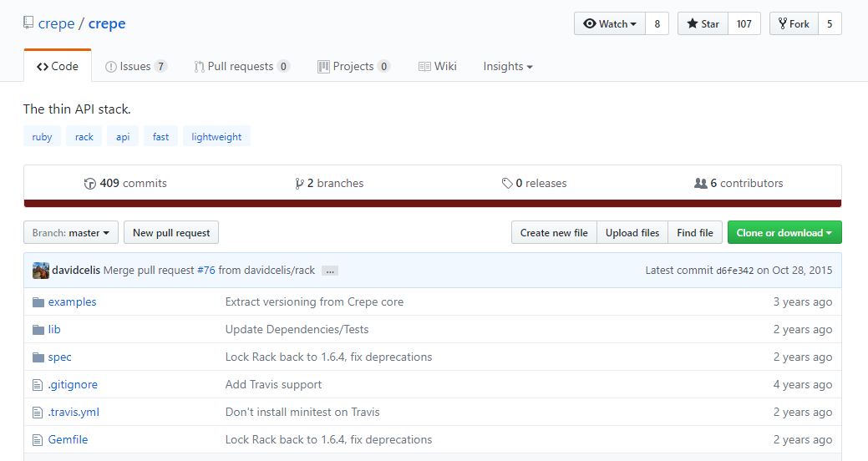This screenshot has height=461, width=868.
Task: Click davidcelis author name
Action: pyautogui.click(x=76, y=270)
